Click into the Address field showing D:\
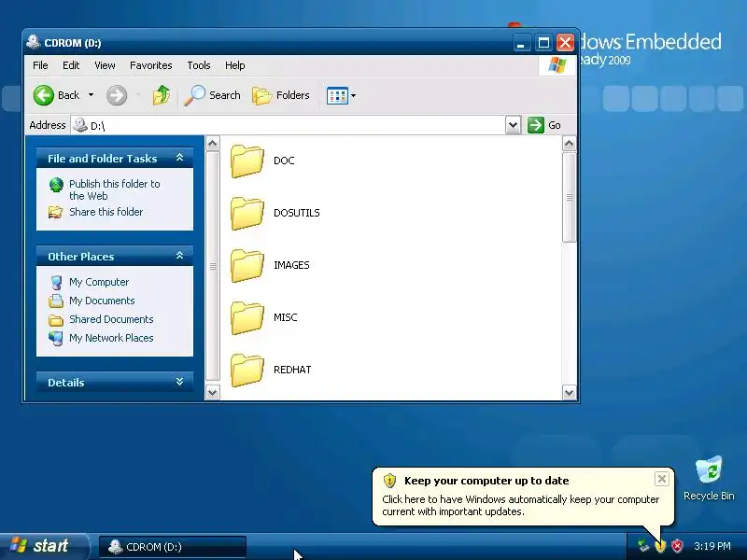Viewport: 747px width, 560px height. [x=289, y=125]
